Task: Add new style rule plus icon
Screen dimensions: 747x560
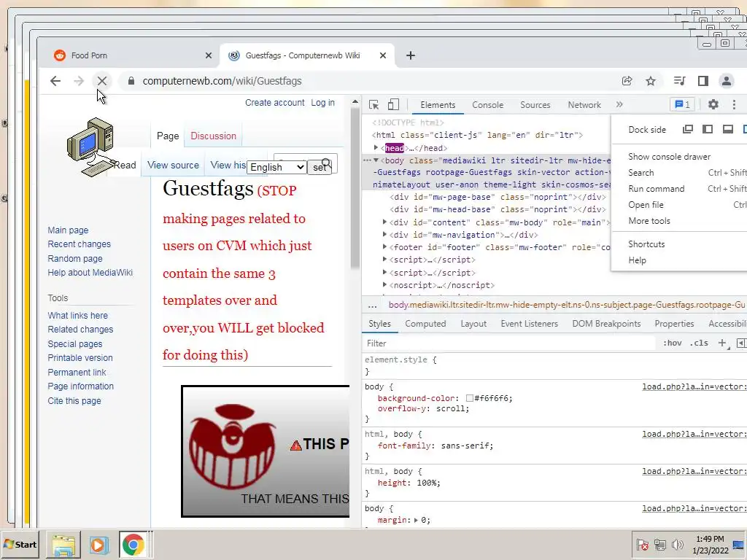Action: [722, 343]
